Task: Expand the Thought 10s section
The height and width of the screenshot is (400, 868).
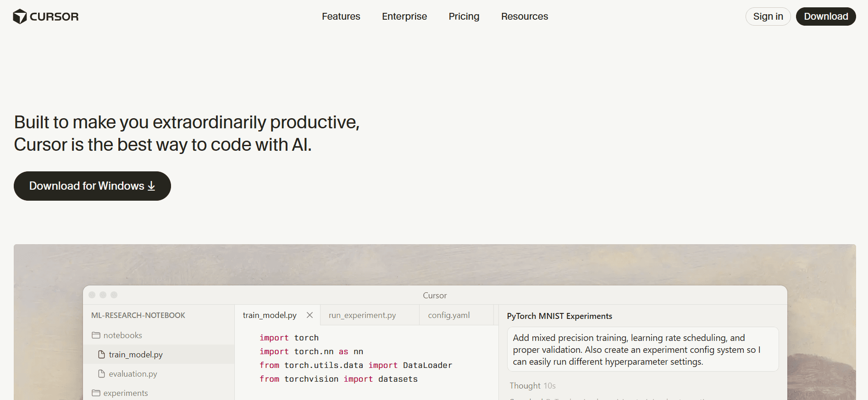Action: pyautogui.click(x=532, y=386)
